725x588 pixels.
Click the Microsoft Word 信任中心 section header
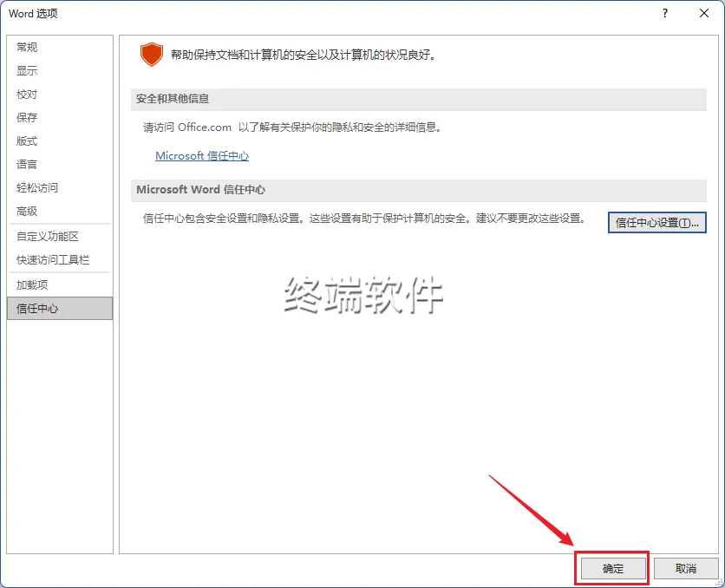(419, 190)
